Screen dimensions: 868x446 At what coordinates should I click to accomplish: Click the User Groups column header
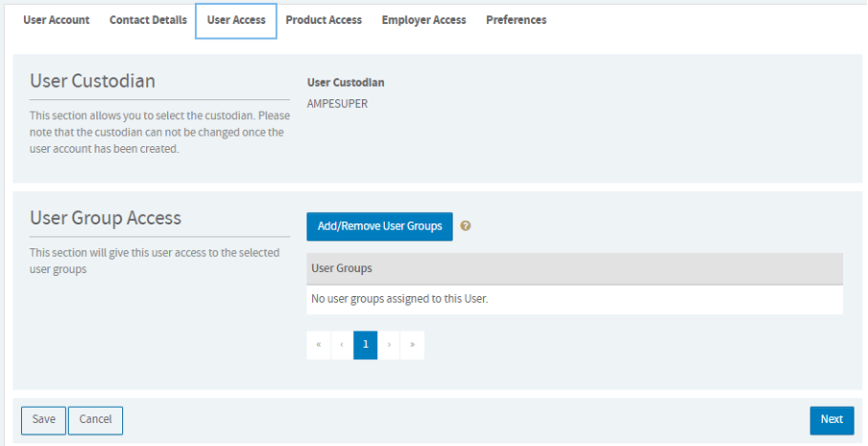point(574,269)
